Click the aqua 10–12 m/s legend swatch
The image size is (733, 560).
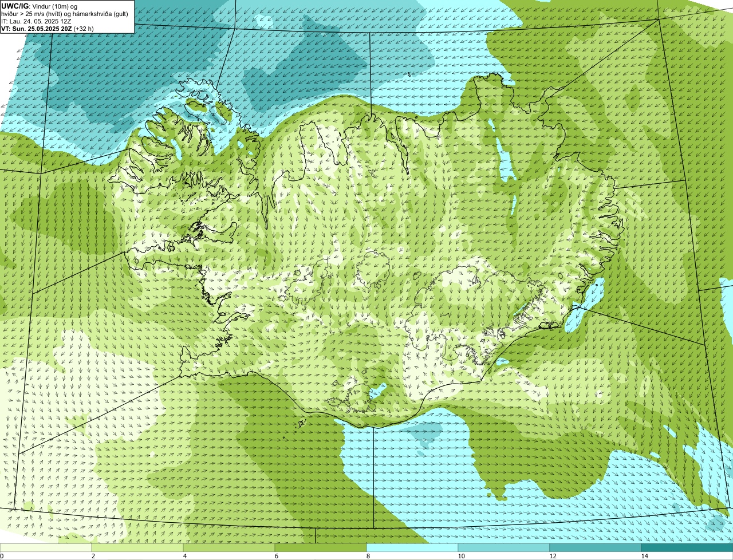coord(504,547)
